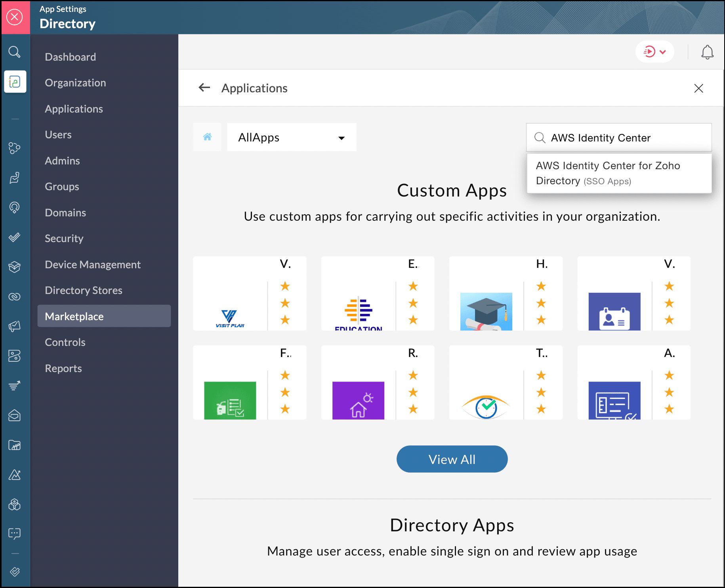
Task: Open Directory Stores in the sidebar
Action: click(84, 290)
